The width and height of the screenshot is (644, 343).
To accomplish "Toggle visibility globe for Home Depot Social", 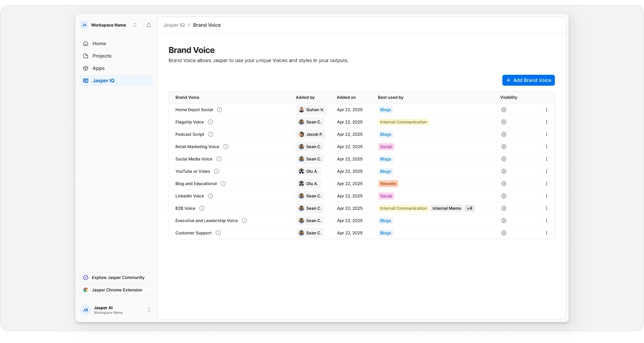I will tap(504, 110).
